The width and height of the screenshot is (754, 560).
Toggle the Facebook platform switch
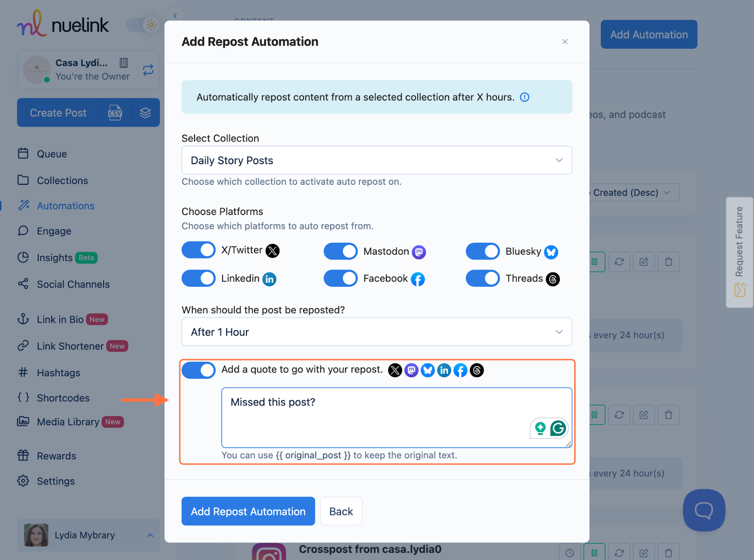click(341, 278)
